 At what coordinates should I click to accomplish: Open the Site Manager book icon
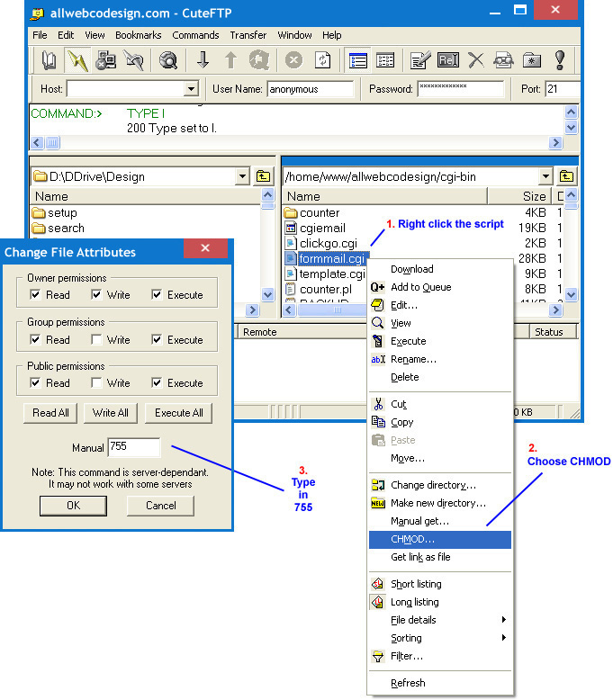[x=50, y=60]
